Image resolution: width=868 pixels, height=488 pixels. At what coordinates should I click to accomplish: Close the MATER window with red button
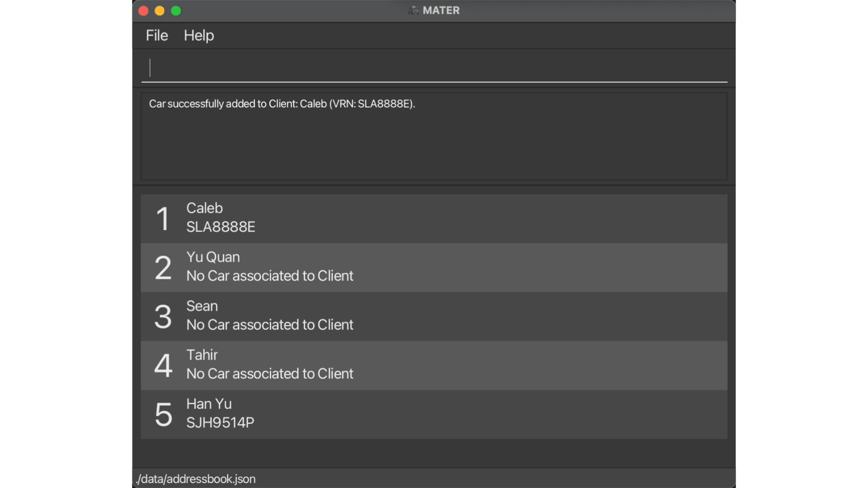(143, 11)
